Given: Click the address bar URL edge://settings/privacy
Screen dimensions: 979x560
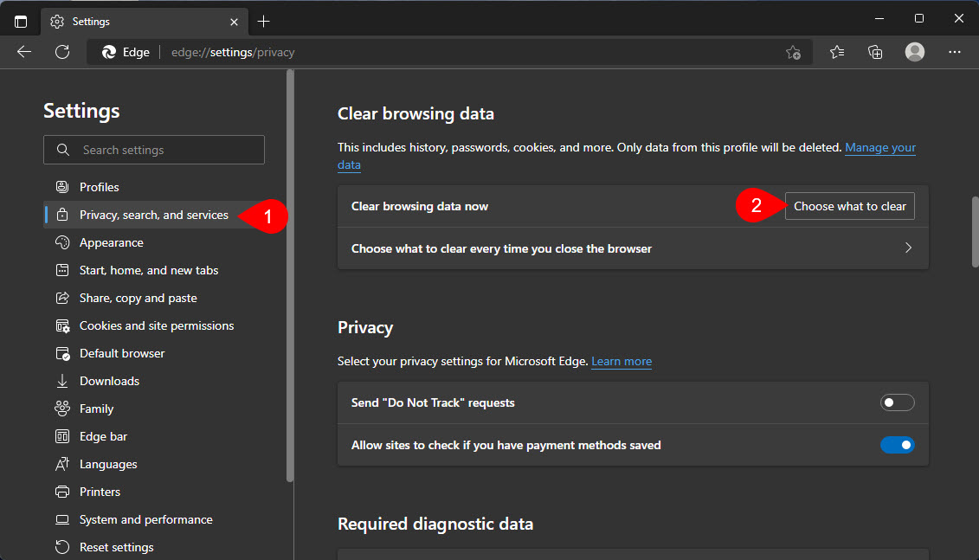Looking at the screenshot, I should (233, 53).
